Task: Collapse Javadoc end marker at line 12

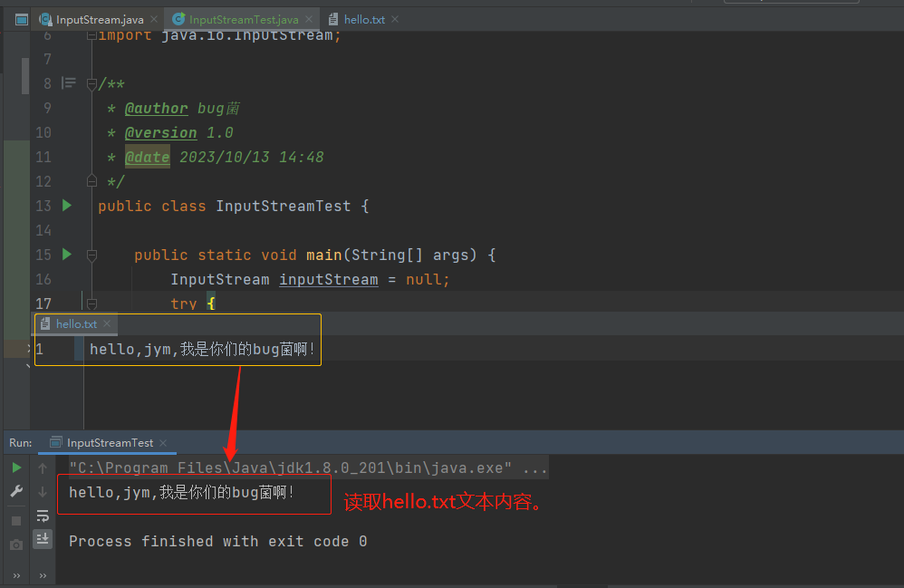Action: (91, 181)
